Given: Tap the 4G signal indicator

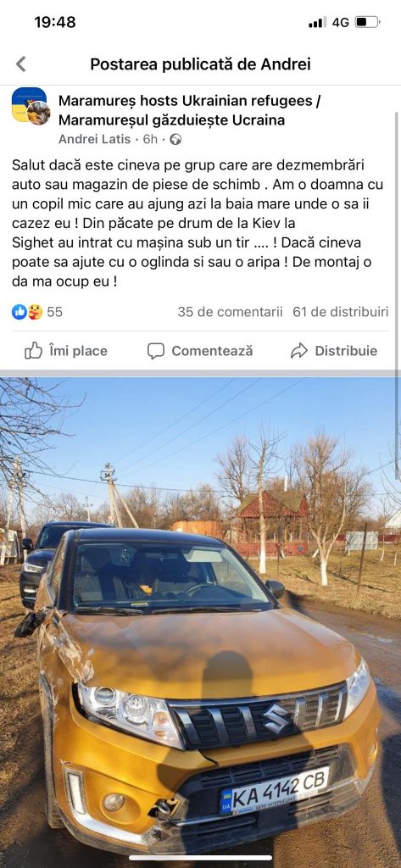Looking at the screenshot, I should [x=340, y=22].
